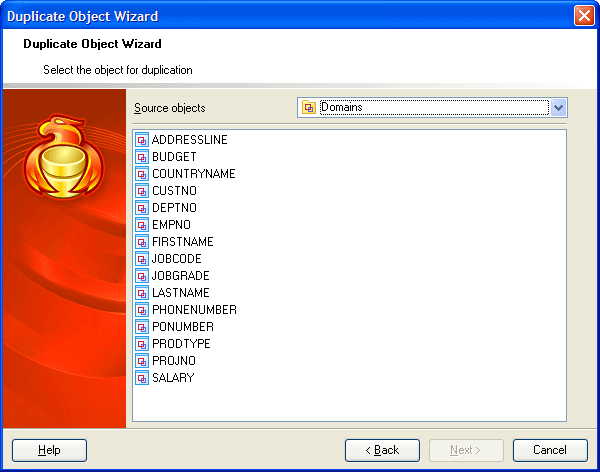Click the domain icon beside DEPTNO
The width and height of the screenshot is (600, 472).
coord(142,208)
